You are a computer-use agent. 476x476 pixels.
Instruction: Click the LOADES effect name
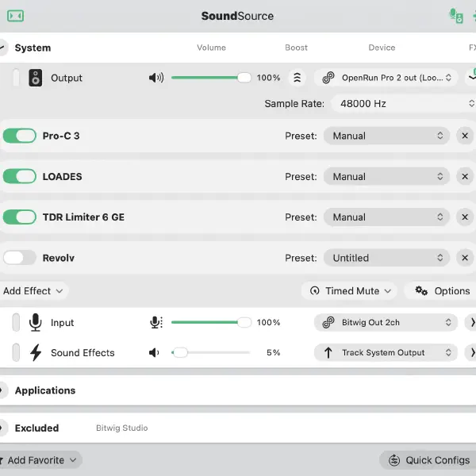62,176
